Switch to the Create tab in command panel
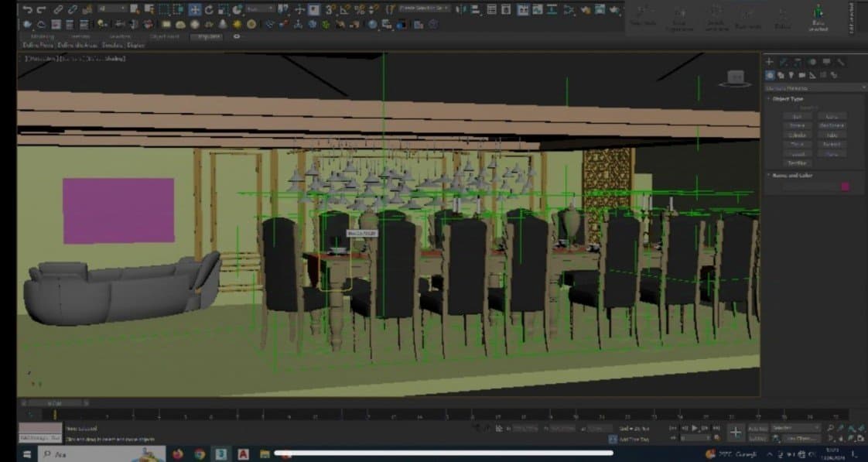This screenshot has width=868, height=462. (769, 62)
